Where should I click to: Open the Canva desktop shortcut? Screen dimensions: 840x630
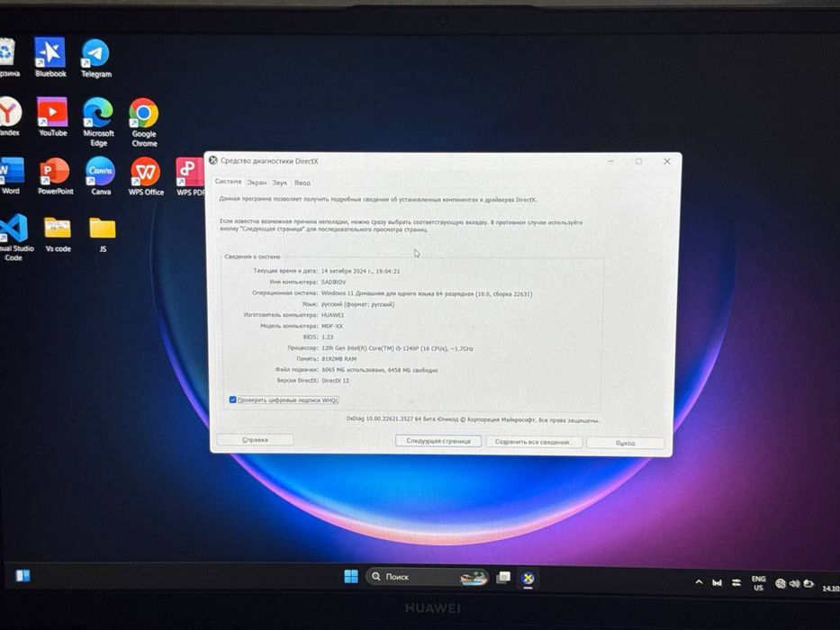click(x=101, y=176)
